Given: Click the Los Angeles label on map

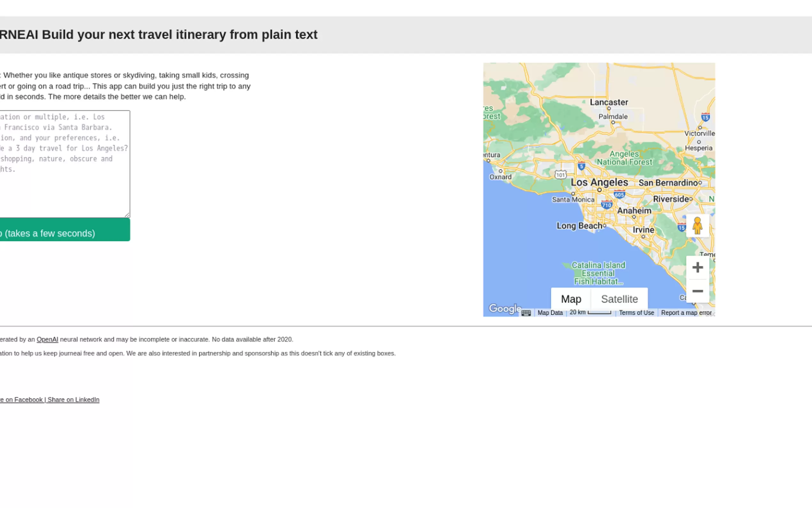Looking at the screenshot, I should pyautogui.click(x=599, y=182).
